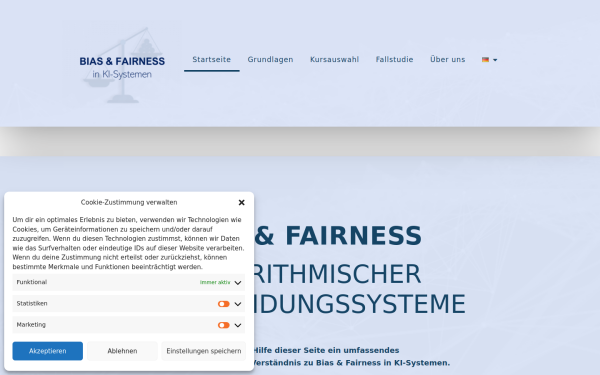This screenshot has width=600, height=375.
Task: Expand the Marketing cookie category
Action: 238,325
